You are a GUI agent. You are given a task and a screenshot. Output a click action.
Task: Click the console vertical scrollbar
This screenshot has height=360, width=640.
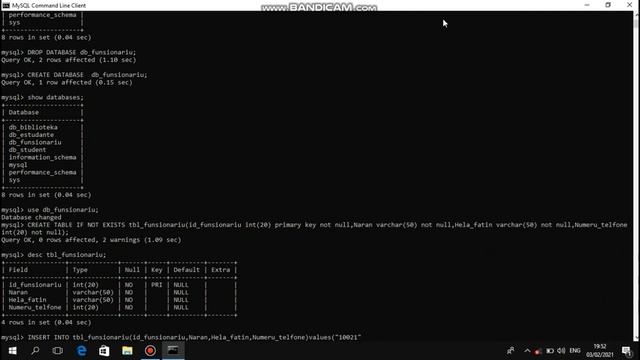636,176
